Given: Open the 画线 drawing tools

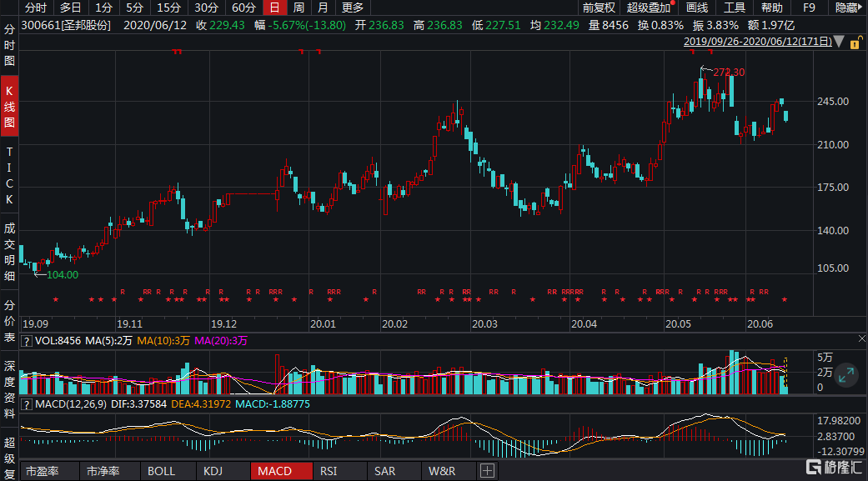Looking at the screenshot, I should (697, 8).
